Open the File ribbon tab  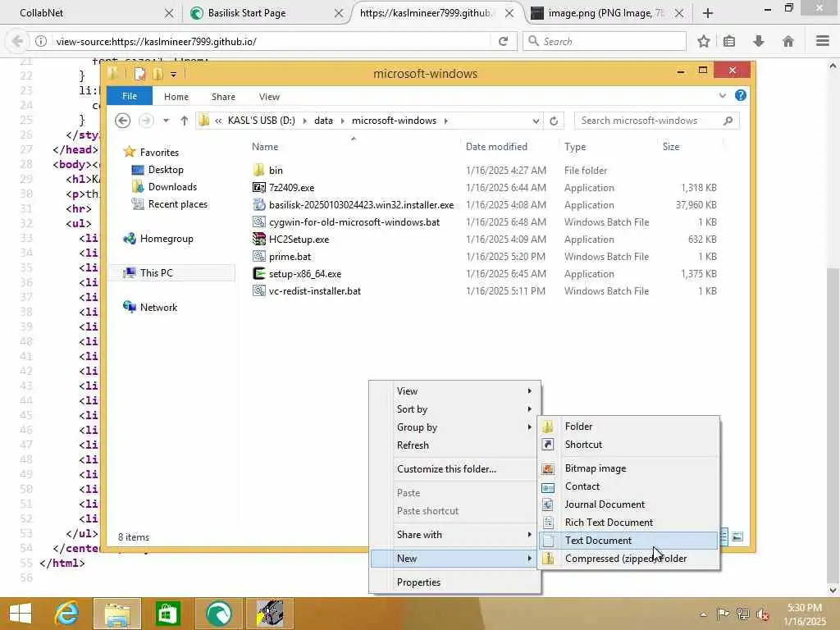[130, 97]
